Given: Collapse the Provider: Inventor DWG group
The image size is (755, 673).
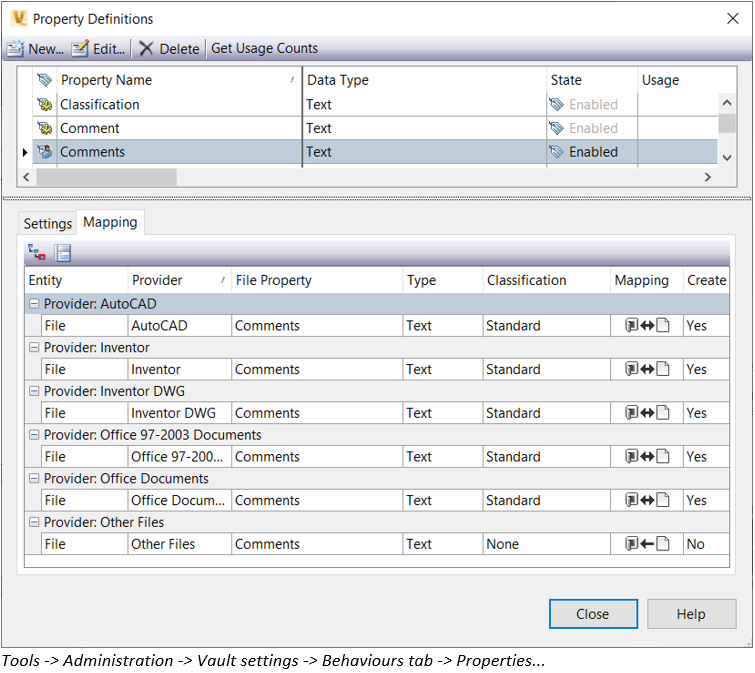Looking at the screenshot, I should [x=34, y=391].
